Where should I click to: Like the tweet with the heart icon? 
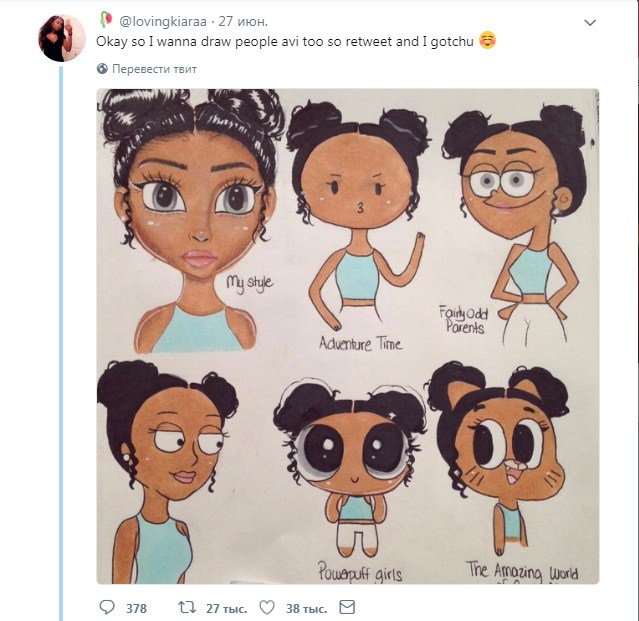click(x=267, y=608)
